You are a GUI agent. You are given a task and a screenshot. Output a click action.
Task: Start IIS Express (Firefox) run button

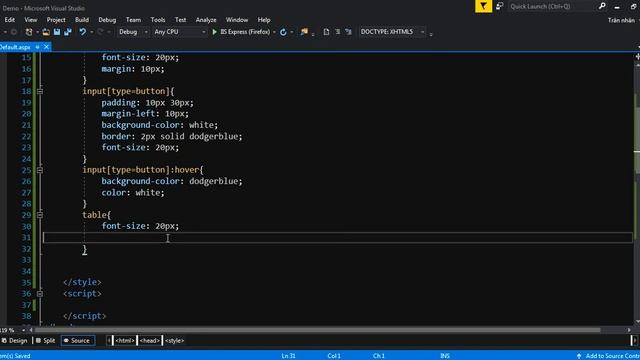pos(241,32)
